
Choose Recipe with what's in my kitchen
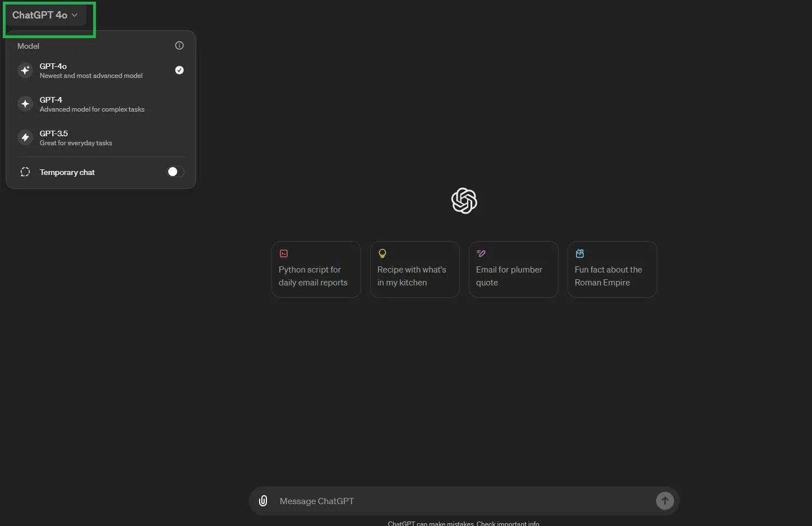pos(414,270)
